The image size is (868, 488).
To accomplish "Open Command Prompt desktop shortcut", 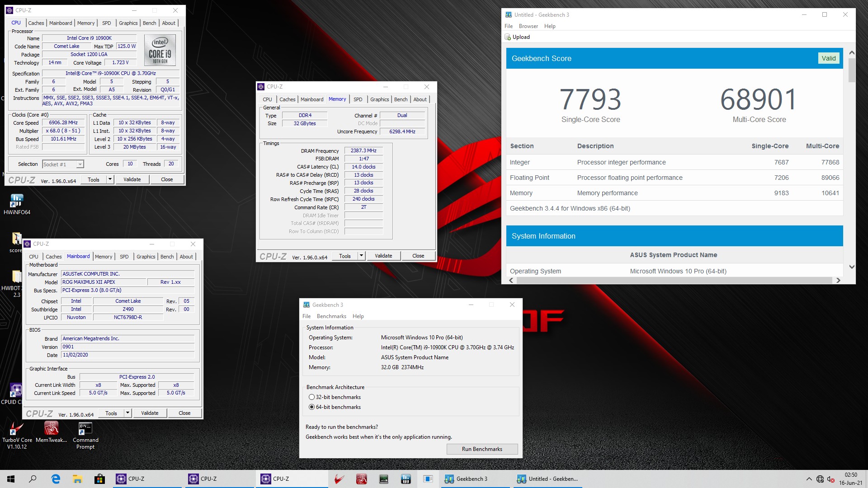I will pyautogui.click(x=85, y=435).
